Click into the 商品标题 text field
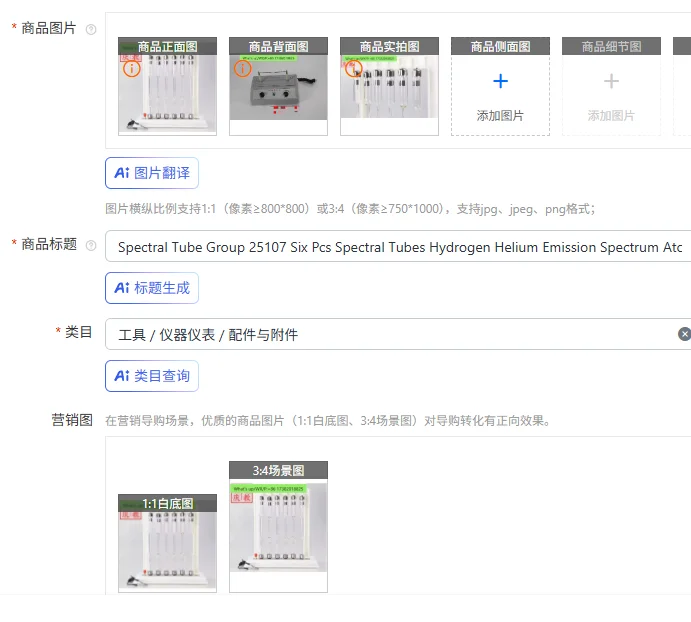 pyautogui.click(x=398, y=246)
